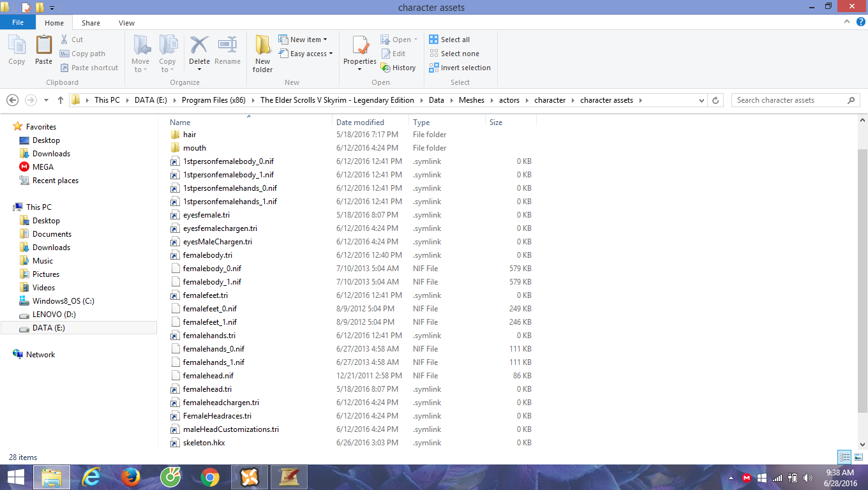
Task: Select the Cut scissors command
Action: click(x=72, y=40)
